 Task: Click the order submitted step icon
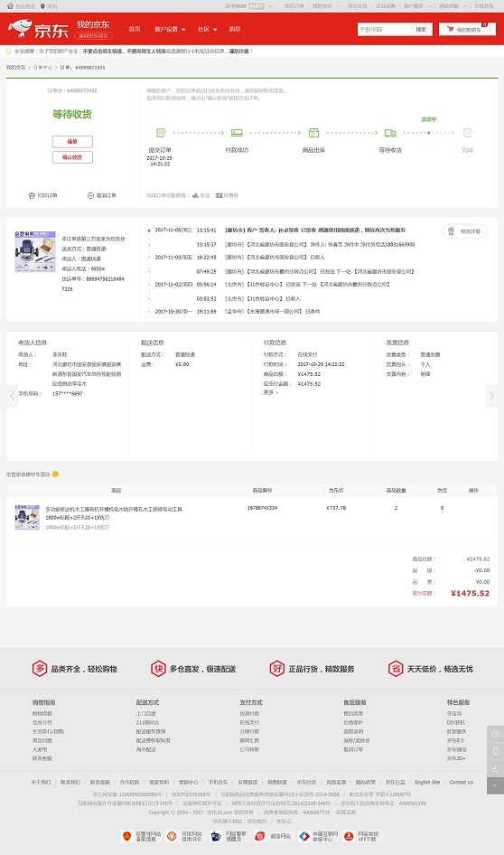[x=160, y=133]
